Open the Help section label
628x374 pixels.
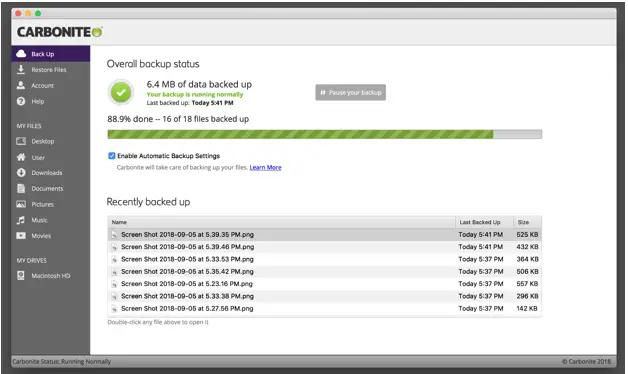[x=38, y=101]
